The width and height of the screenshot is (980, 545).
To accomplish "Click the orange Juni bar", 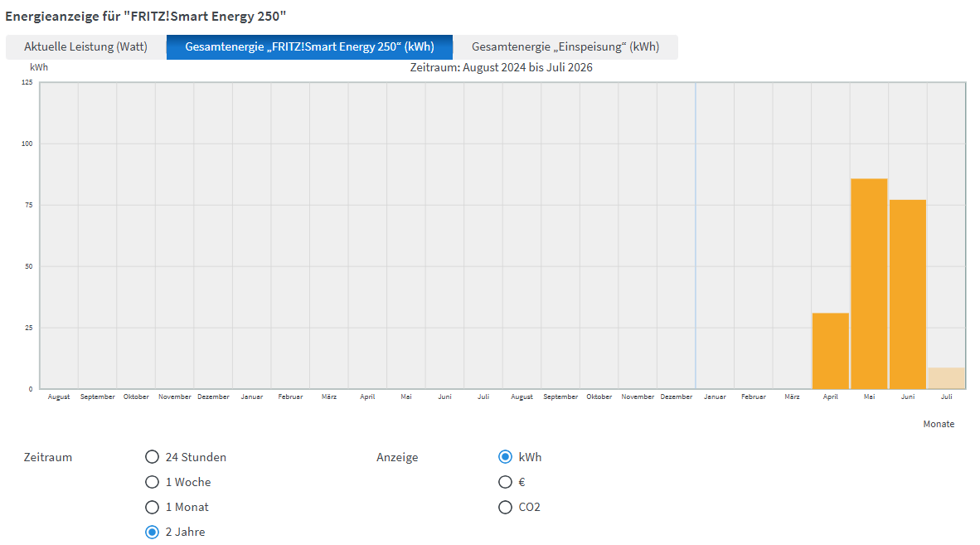I will click(908, 294).
